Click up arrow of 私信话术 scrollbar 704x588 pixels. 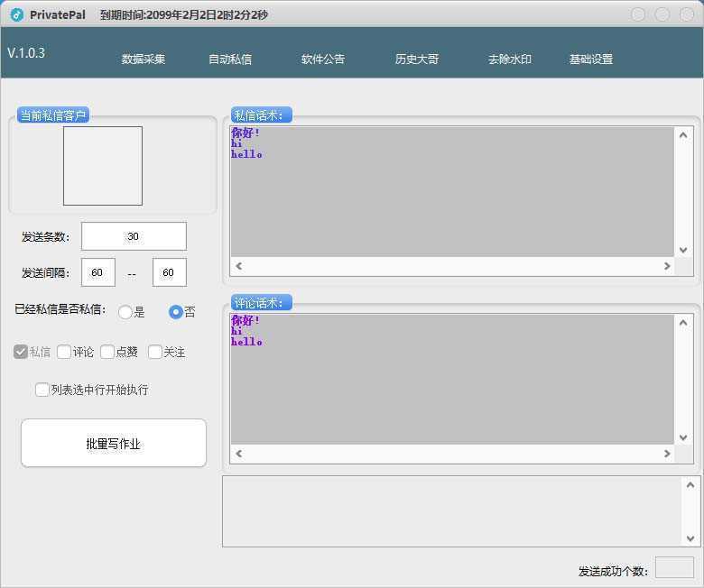[683, 135]
